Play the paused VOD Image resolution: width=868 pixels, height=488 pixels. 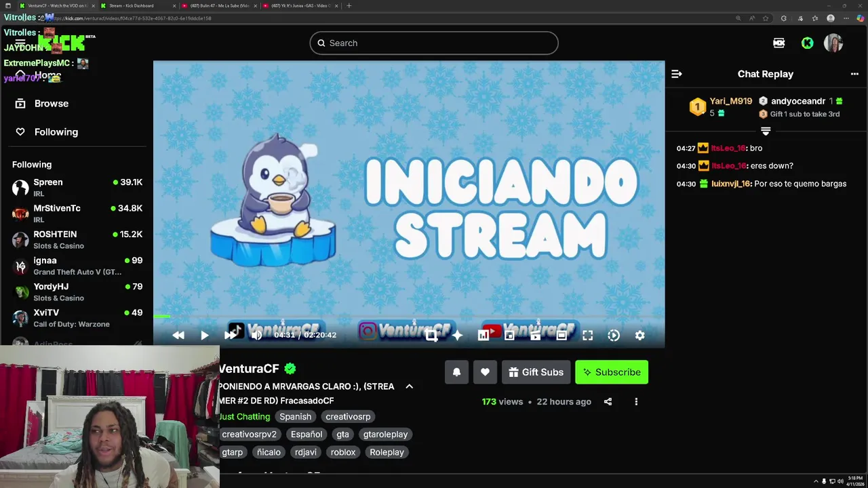pos(204,335)
